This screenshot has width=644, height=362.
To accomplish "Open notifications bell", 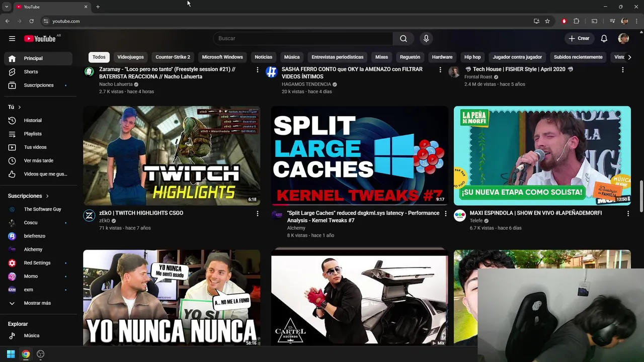I will click(604, 39).
